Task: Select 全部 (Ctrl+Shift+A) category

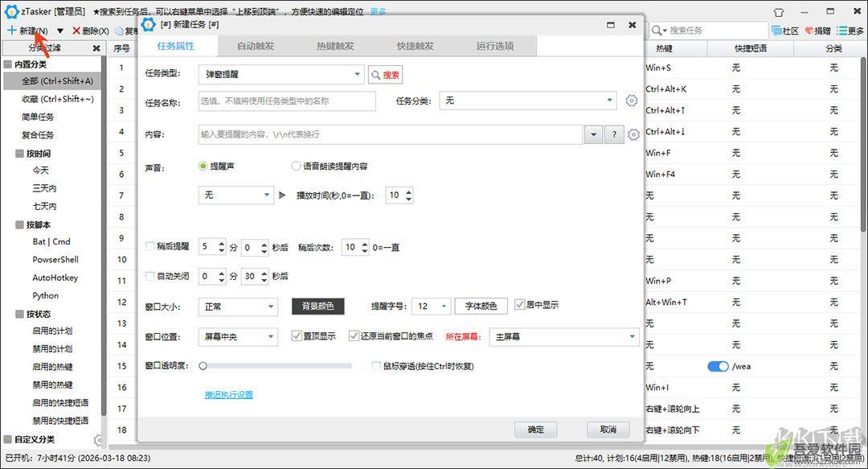Action: pos(52,81)
